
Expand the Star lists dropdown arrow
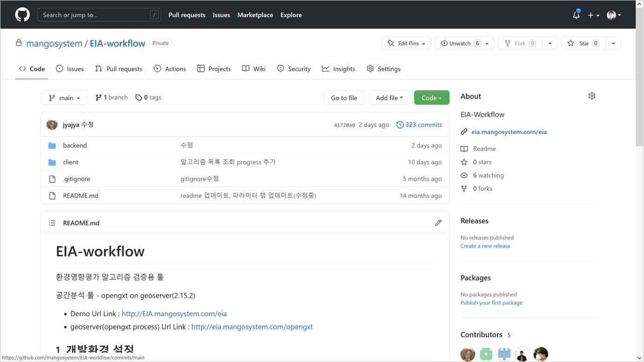613,43
